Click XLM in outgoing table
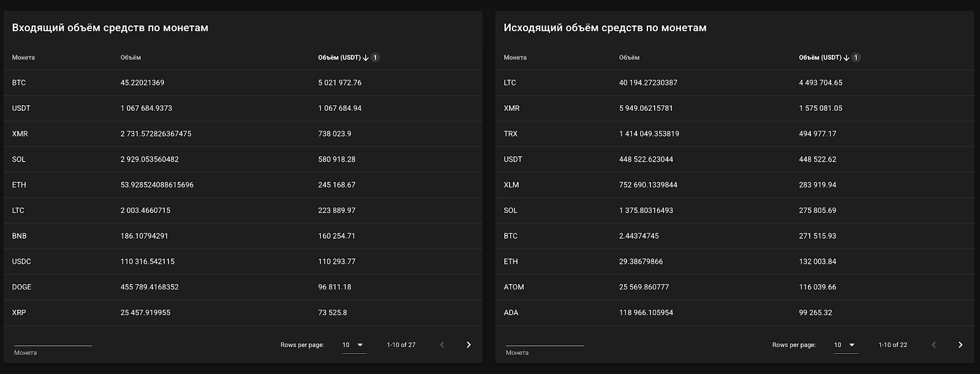 (x=511, y=185)
